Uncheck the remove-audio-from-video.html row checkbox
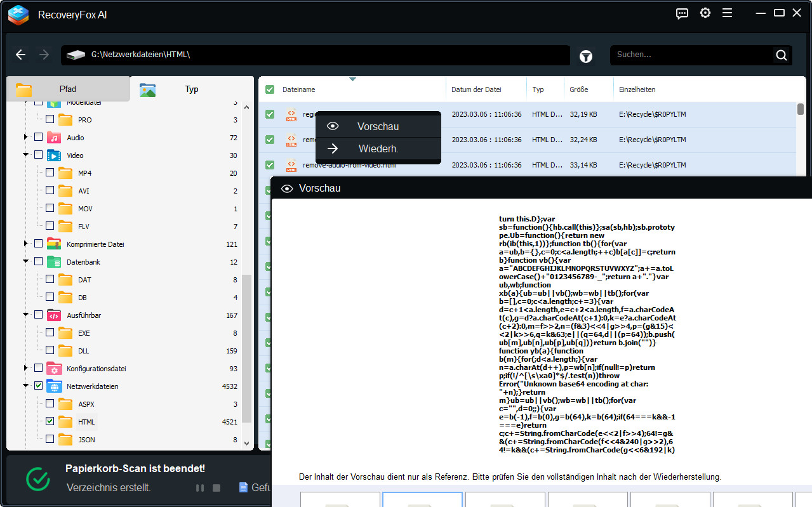The width and height of the screenshot is (812, 507). click(270, 165)
